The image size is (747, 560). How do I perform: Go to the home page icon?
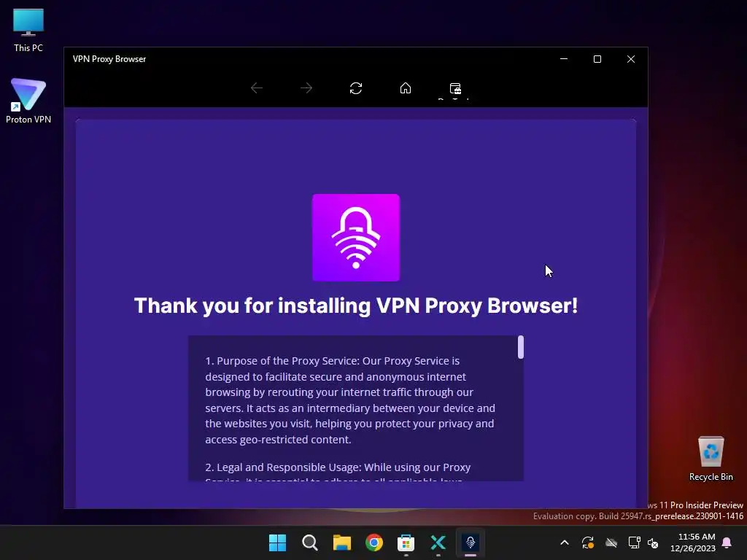pos(406,88)
